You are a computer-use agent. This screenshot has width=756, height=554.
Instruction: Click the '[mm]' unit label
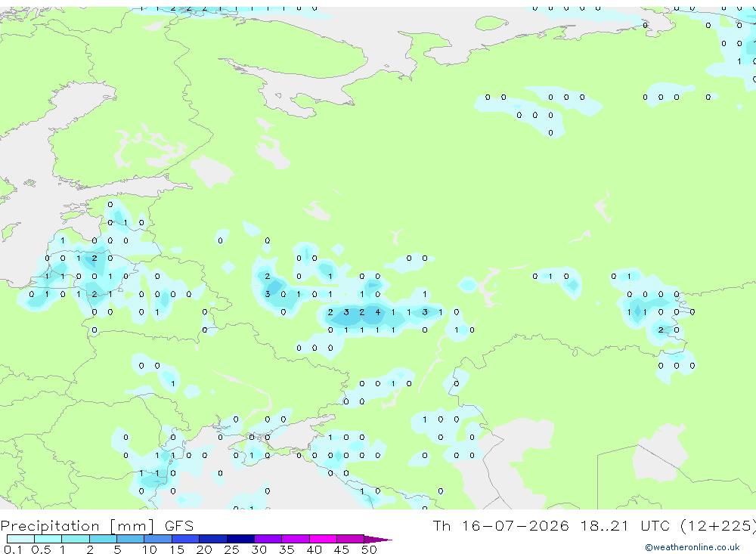pyautogui.click(x=132, y=526)
